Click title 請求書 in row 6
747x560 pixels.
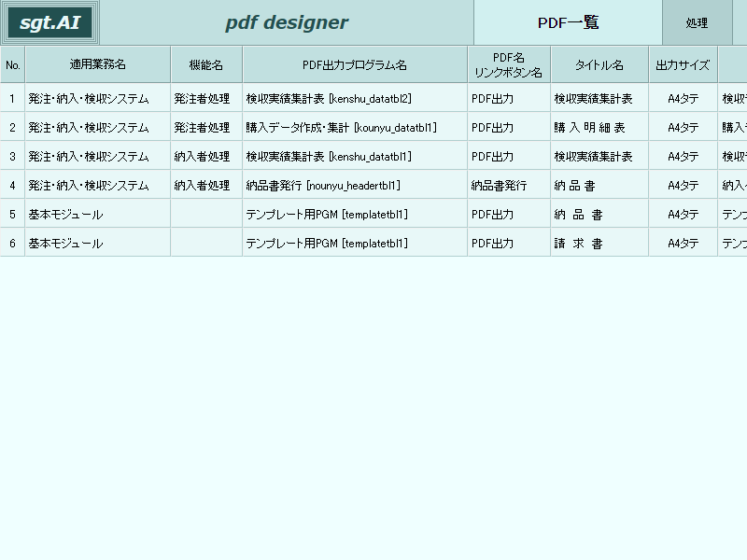point(578,244)
